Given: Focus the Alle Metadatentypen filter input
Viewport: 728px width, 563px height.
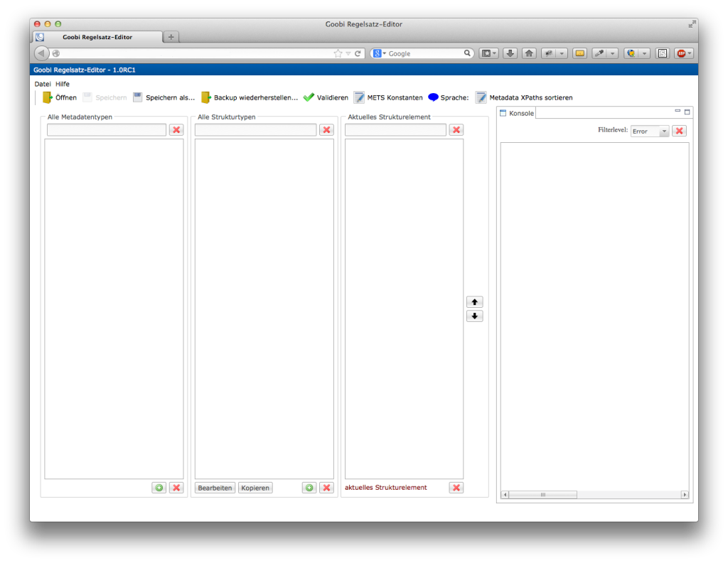Looking at the screenshot, I should pyautogui.click(x=107, y=130).
